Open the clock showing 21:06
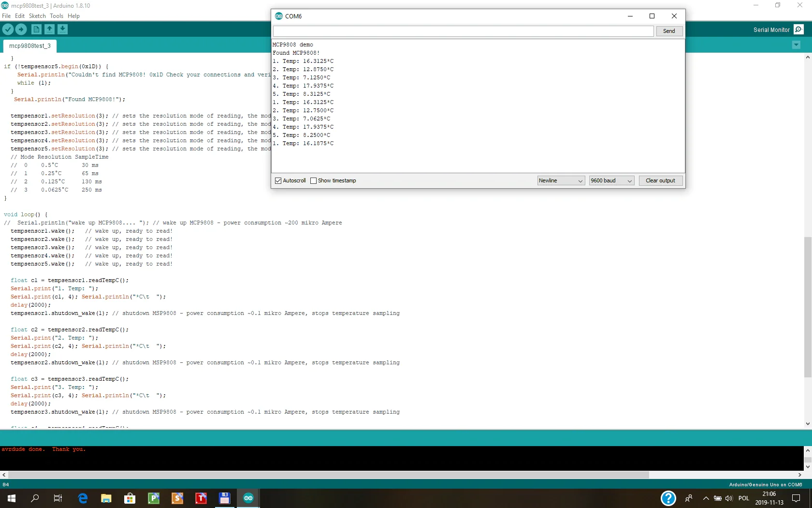Image resolution: width=812 pixels, height=508 pixels. 769,498
